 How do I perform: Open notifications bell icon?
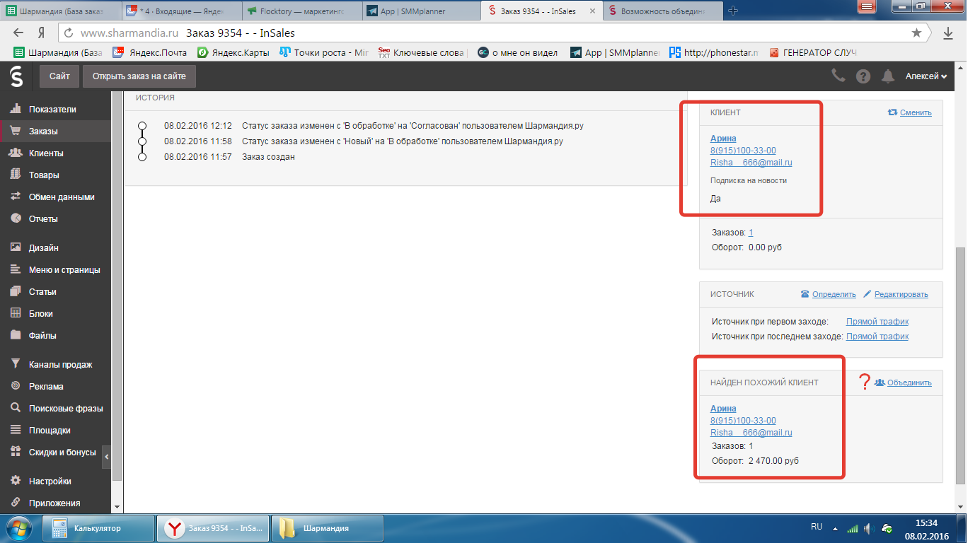click(x=888, y=76)
